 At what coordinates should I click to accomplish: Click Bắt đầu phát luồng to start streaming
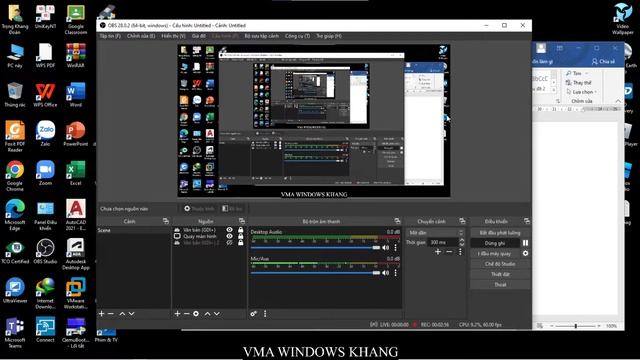[x=500, y=233]
